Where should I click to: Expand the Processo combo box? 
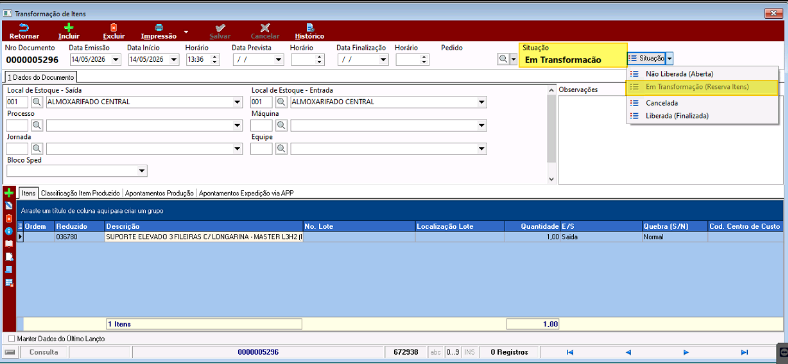238,126
